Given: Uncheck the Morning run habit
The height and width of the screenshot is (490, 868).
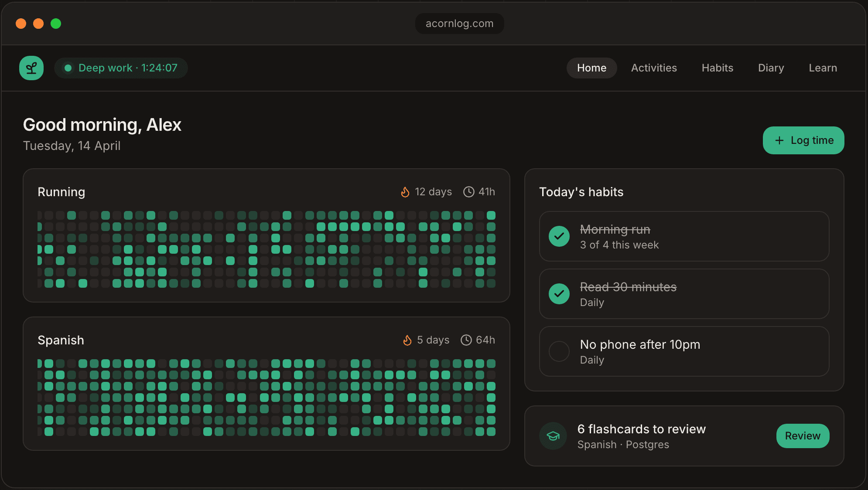Looking at the screenshot, I should [x=559, y=236].
